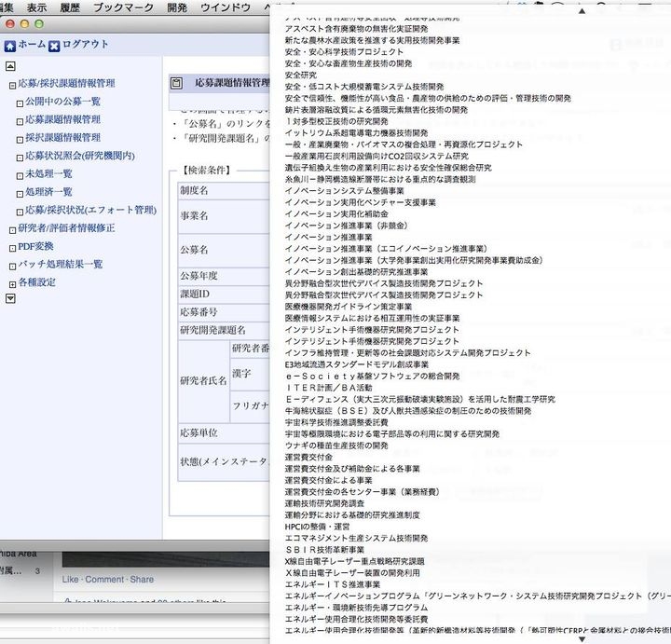Open 公開中の公募一覧 in sidebar
Screen dimensions: 671x644
click(x=62, y=102)
